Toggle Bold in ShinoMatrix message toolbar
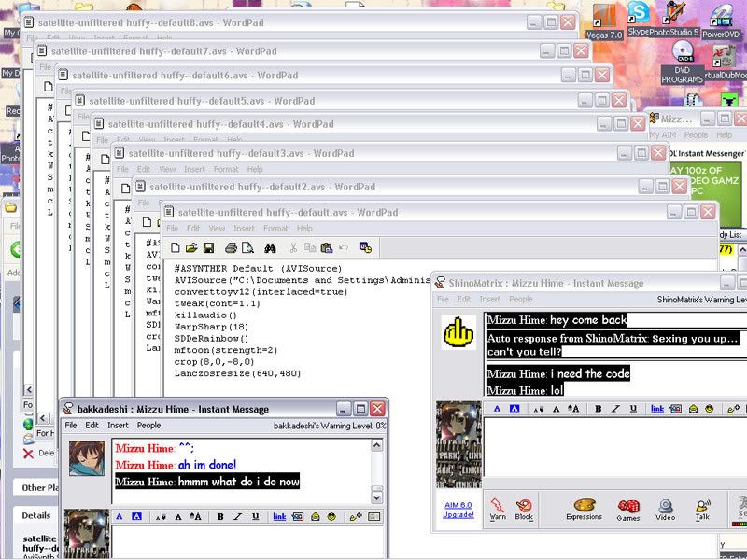This screenshot has height=560, width=747. tap(599, 409)
